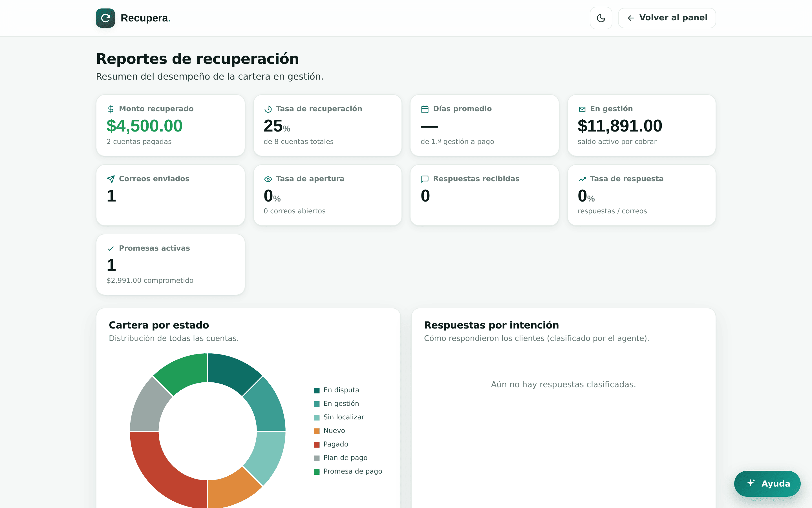
Task: Click the 'saldo activo por cobrar' text
Action: 617,142
